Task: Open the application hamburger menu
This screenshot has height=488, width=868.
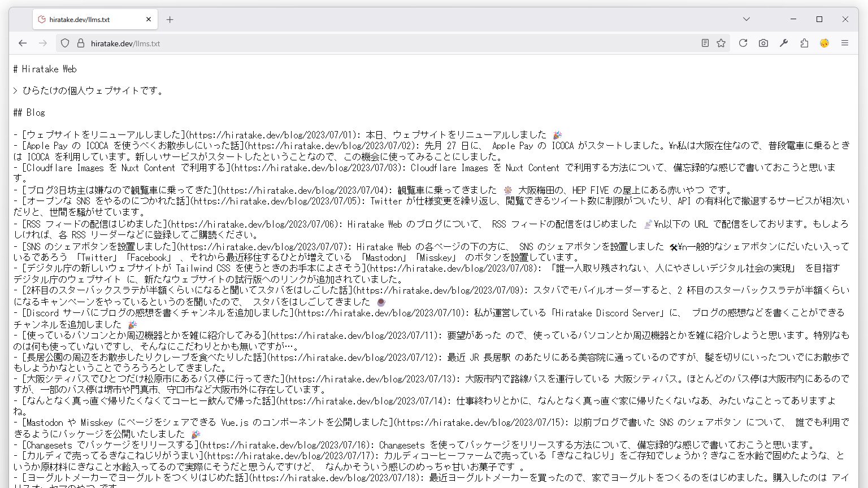Action: click(x=845, y=43)
